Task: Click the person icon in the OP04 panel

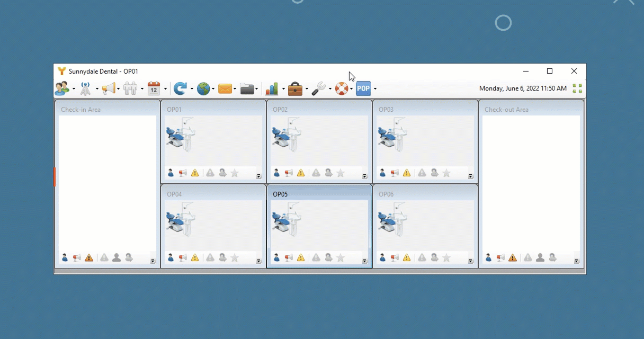Action: tap(171, 257)
